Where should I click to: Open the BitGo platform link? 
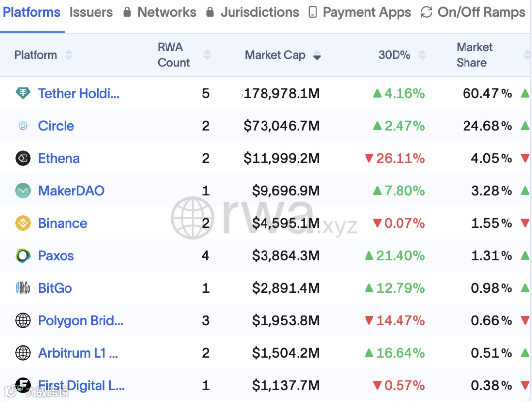pyautogui.click(x=55, y=288)
